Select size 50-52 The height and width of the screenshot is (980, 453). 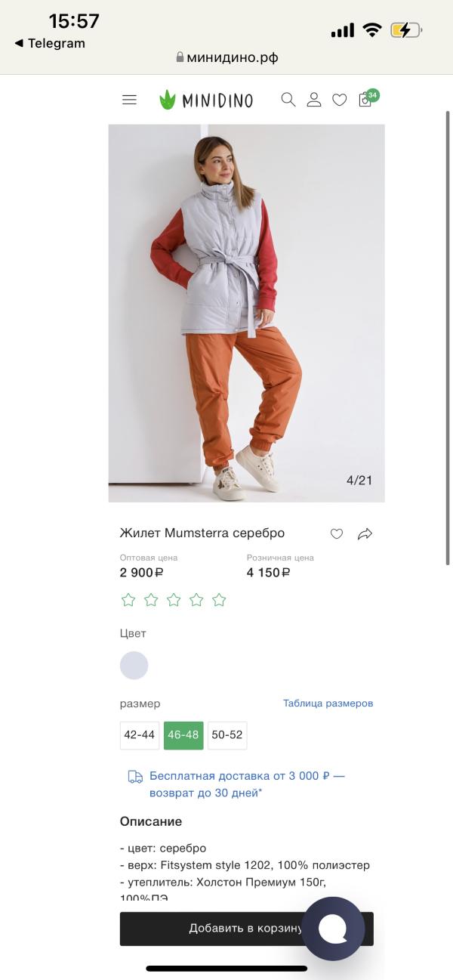point(227,735)
